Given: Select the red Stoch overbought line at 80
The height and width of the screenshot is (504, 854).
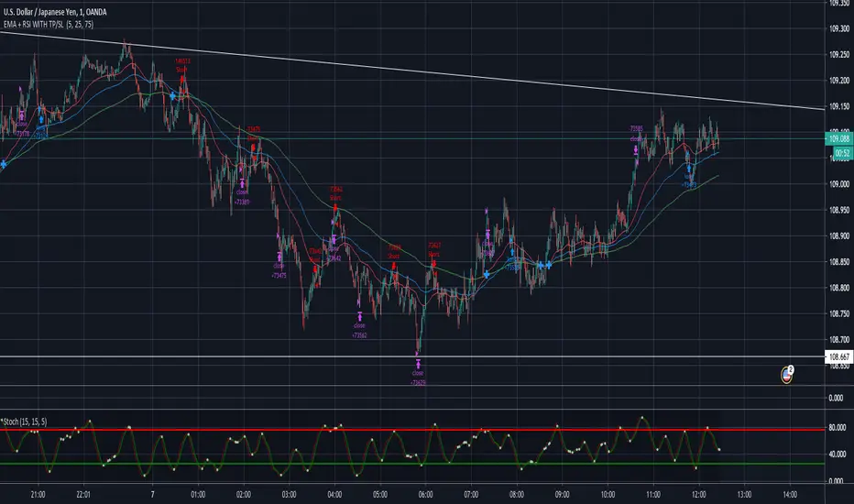Looking at the screenshot, I should [412, 430].
